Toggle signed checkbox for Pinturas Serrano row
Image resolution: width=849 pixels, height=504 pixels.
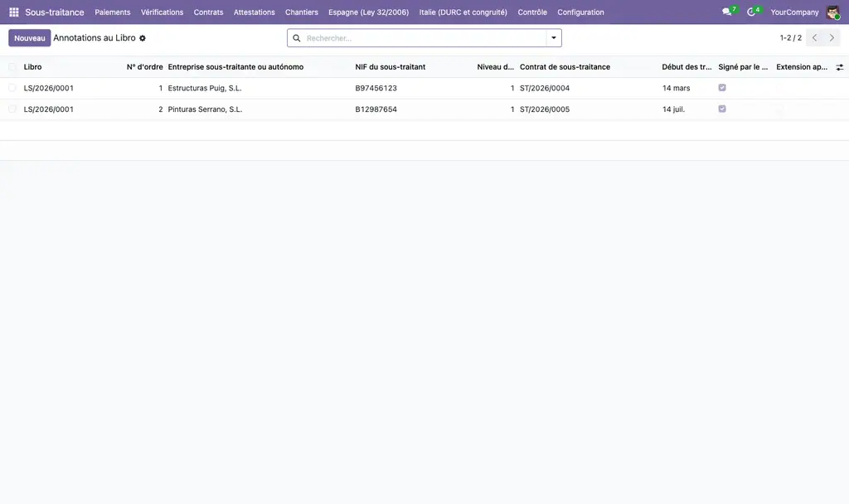click(722, 109)
